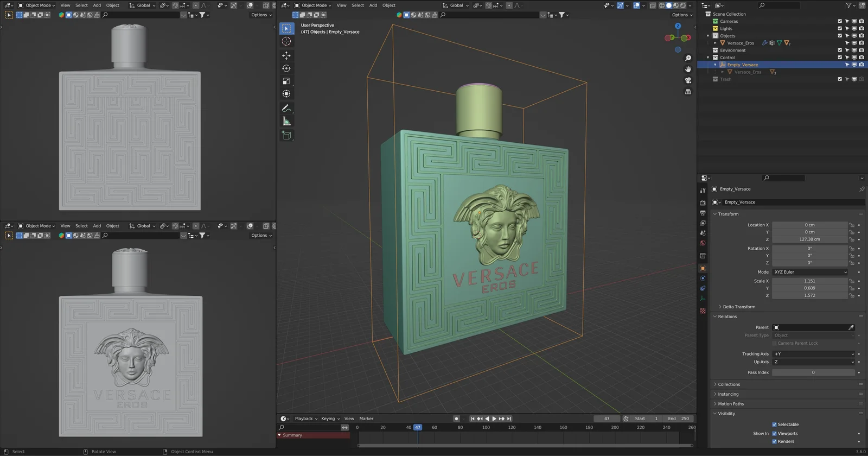The height and width of the screenshot is (456, 868).
Task: Click the new collection icon in outliner
Action: pyautogui.click(x=862, y=5)
